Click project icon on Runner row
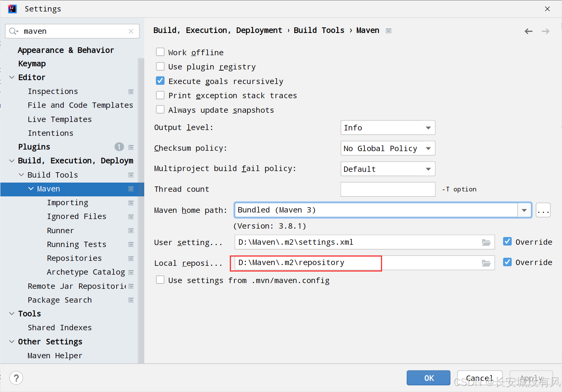The image size is (562, 392). [x=131, y=231]
